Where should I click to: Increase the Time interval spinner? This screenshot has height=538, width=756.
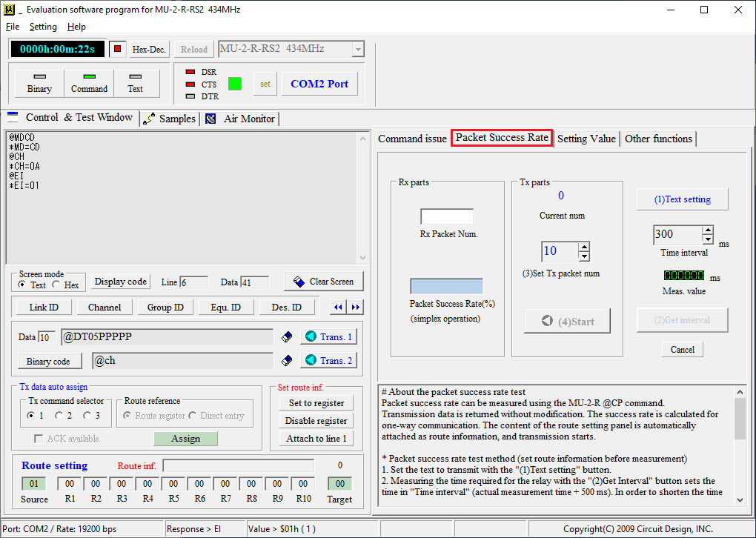pos(707,230)
